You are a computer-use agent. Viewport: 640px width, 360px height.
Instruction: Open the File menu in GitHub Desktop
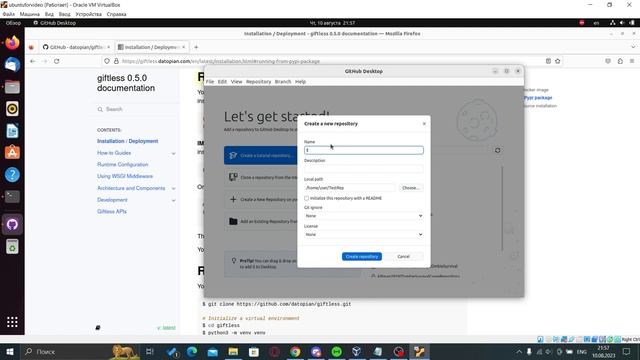210,82
